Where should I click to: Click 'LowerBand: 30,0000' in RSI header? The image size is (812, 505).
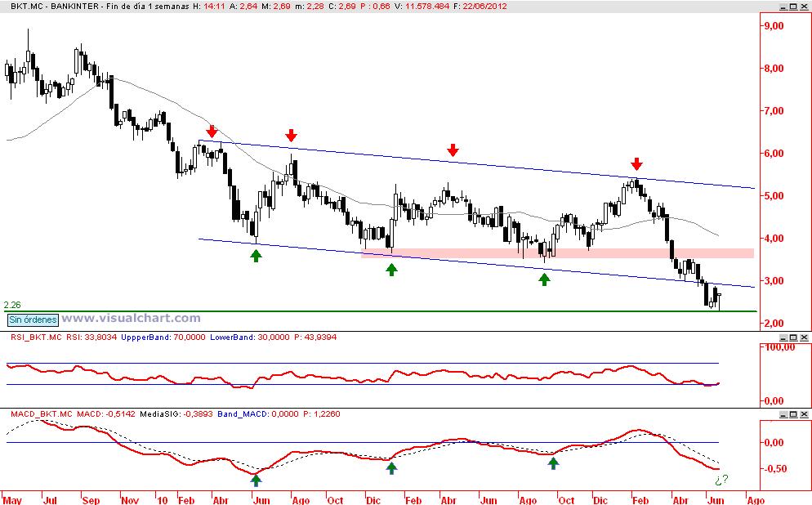pos(251,337)
